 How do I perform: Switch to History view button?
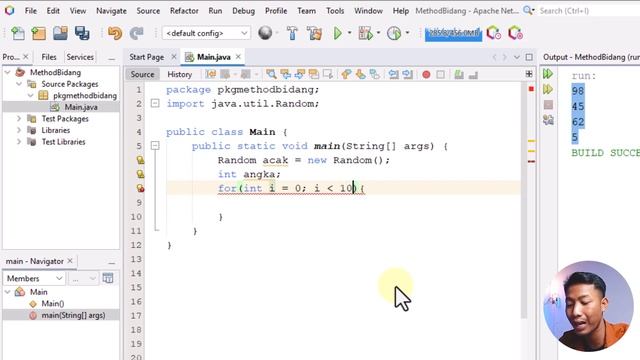(180, 74)
